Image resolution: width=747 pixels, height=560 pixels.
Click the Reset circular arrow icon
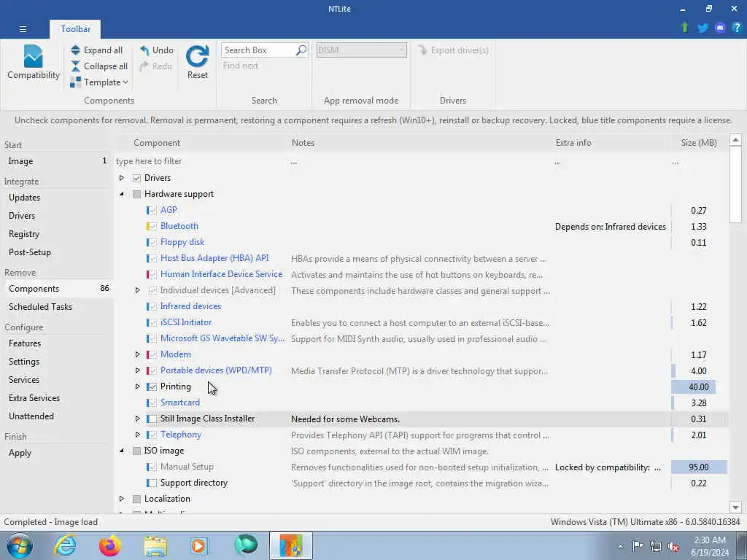[197, 56]
